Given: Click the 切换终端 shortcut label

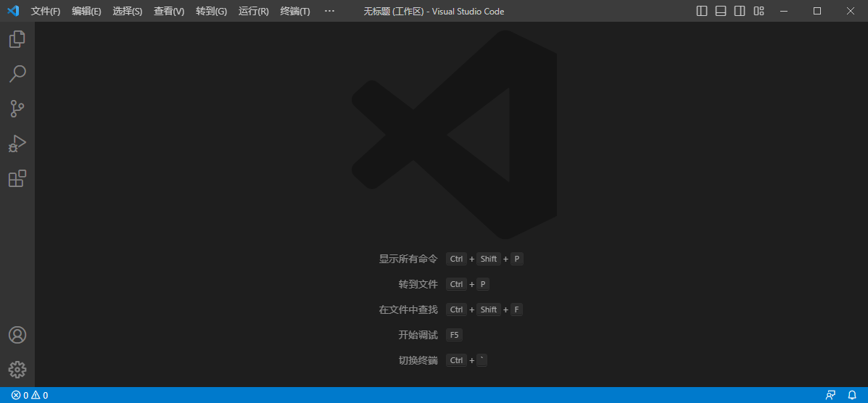Looking at the screenshot, I should click(x=418, y=360).
